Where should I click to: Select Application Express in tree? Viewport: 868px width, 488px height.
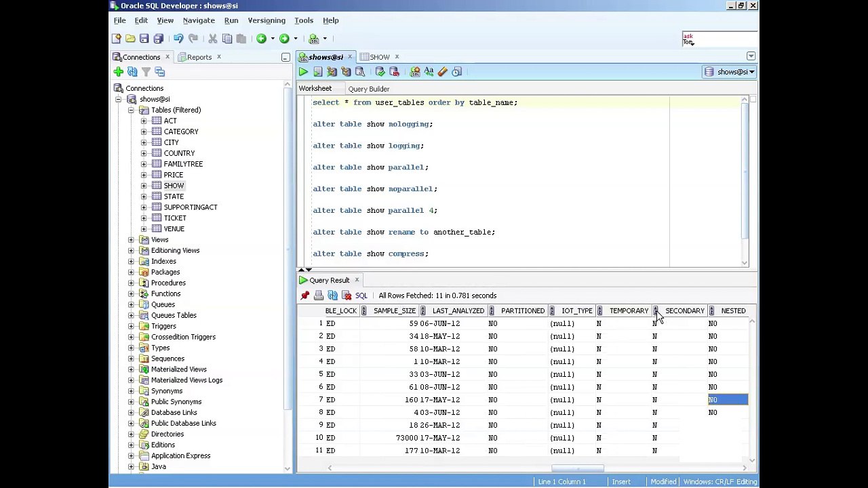point(180,456)
